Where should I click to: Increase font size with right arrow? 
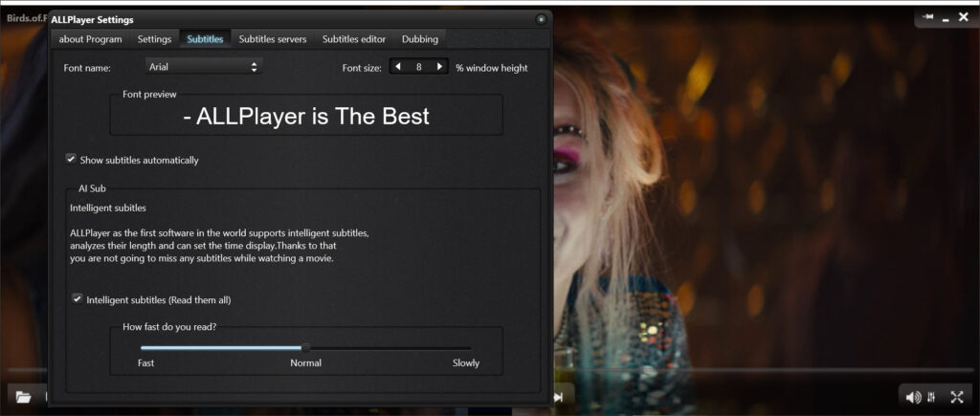pos(440,66)
